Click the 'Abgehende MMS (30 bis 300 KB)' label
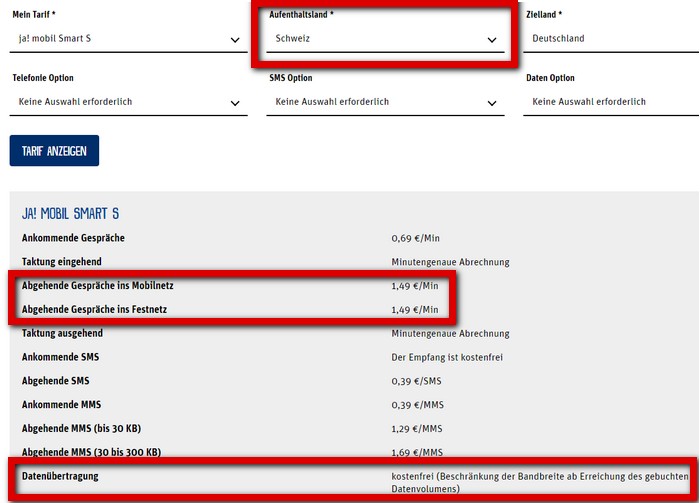Screen dimensions: 700x503 91,452
